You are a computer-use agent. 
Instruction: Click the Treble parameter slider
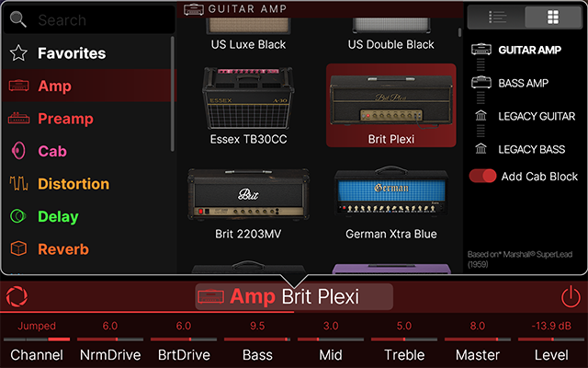[x=404, y=339]
